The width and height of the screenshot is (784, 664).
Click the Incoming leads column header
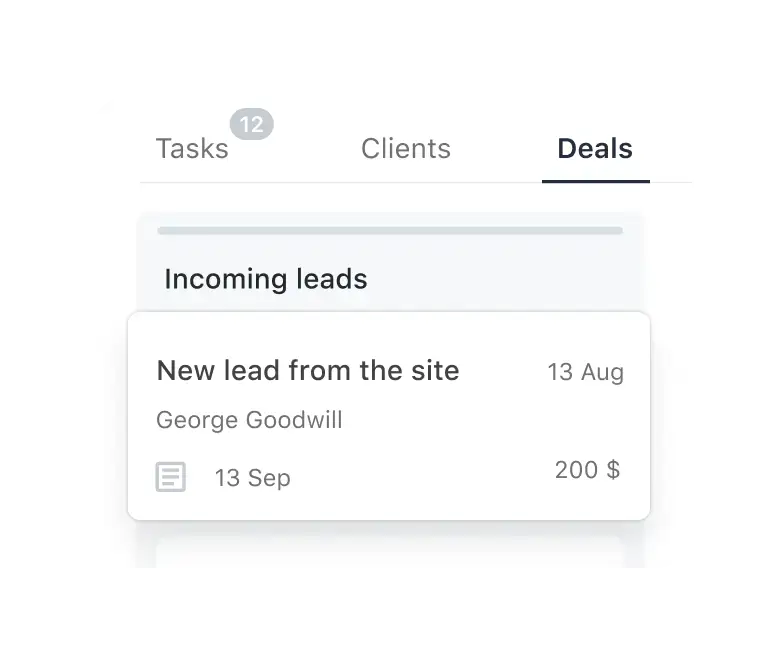(x=266, y=279)
